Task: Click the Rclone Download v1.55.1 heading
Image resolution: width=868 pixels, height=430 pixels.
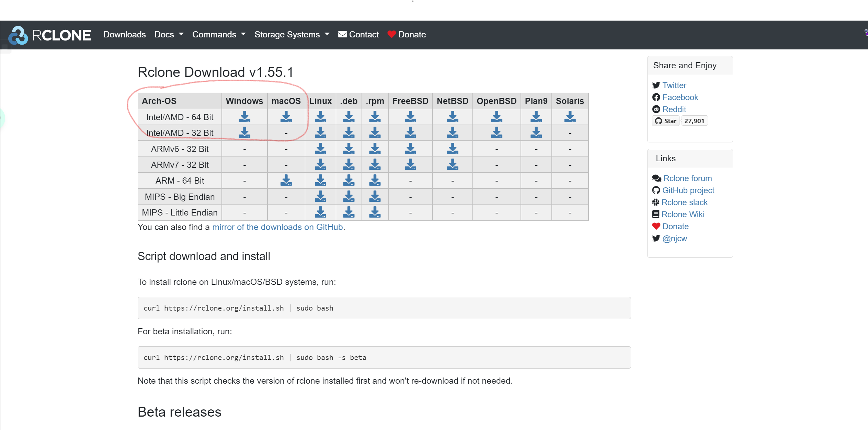Action: tap(216, 72)
